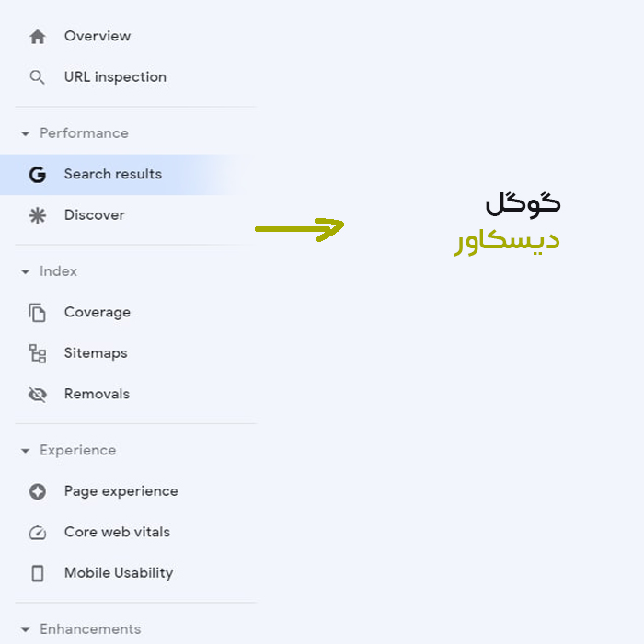Collapse the Performance section arrow

pos(26,134)
